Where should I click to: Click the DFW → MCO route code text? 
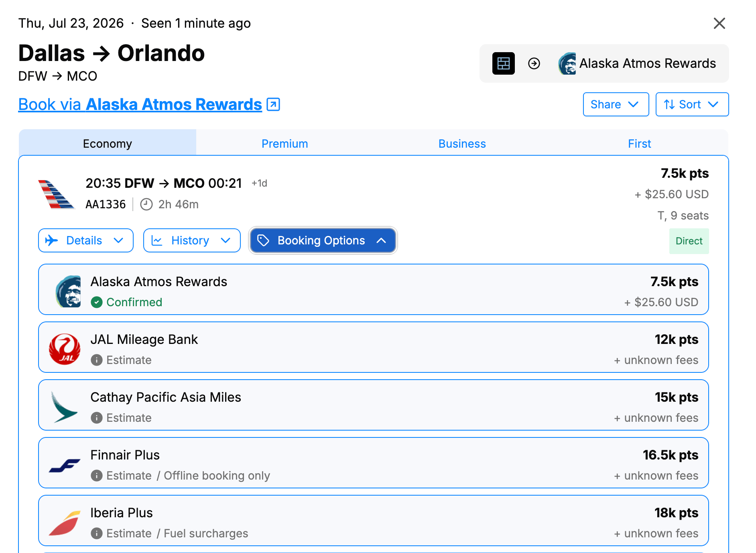pos(58,76)
